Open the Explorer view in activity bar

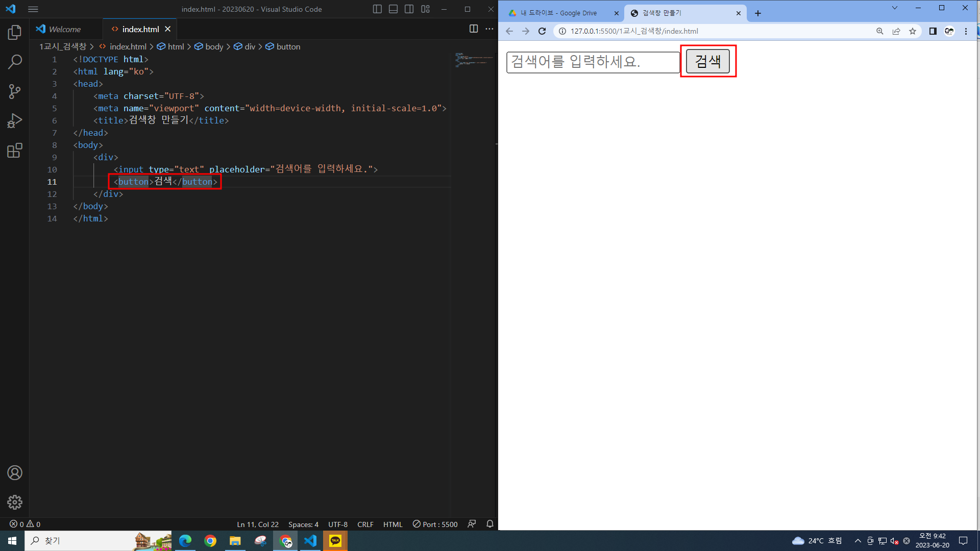click(15, 33)
